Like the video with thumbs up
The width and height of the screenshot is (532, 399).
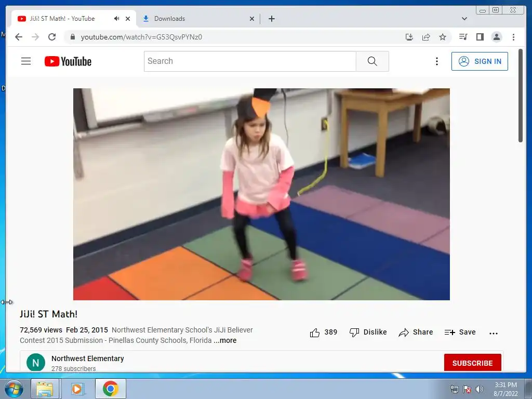tap(323, 332)
